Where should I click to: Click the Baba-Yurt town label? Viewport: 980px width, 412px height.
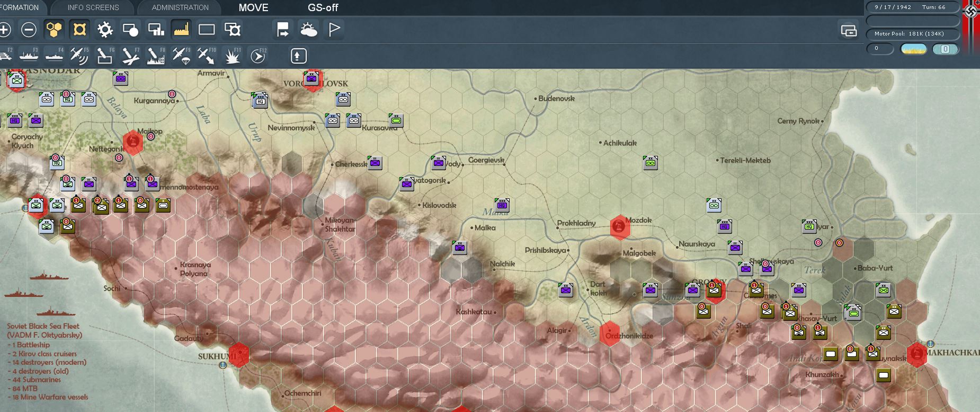pos(875,268)
